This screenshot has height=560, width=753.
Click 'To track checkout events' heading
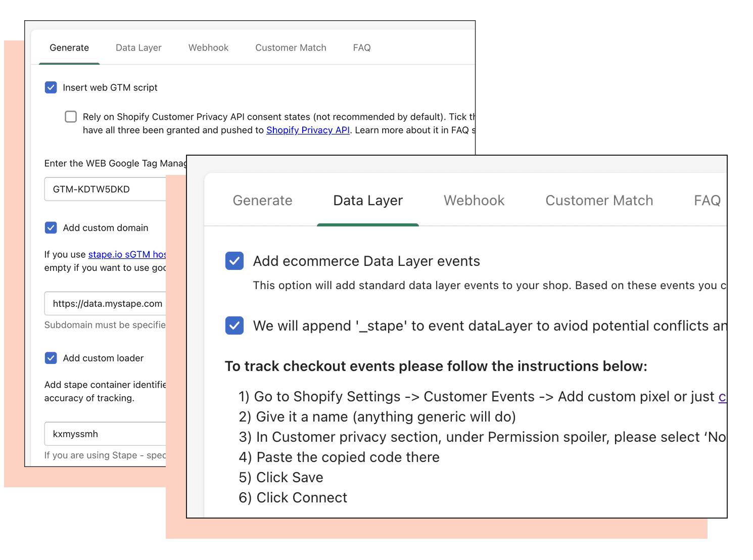point(436,366)
